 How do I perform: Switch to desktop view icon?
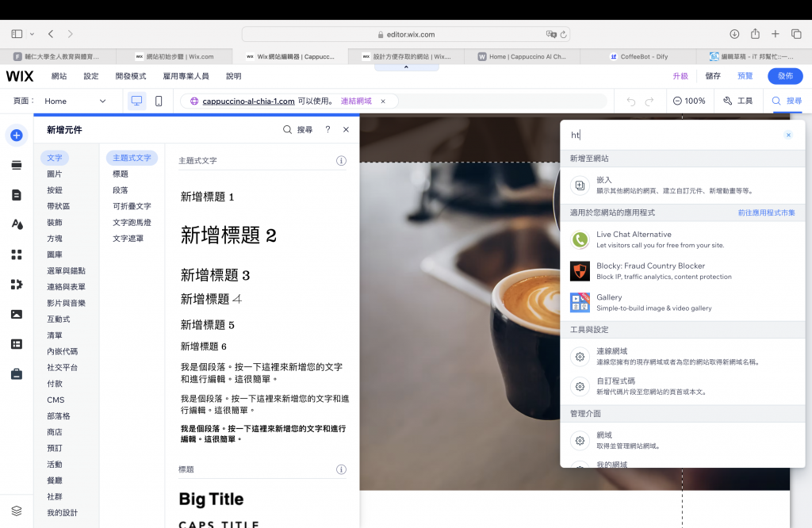click(136, 101)
